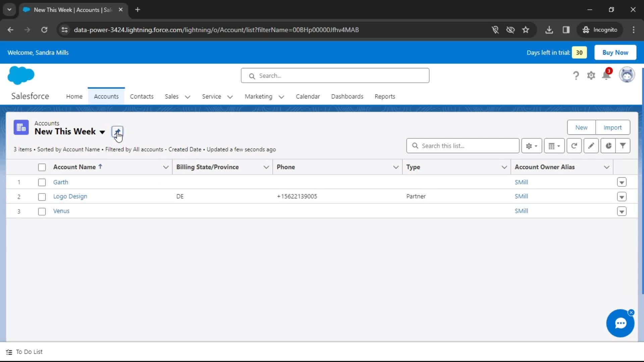The height and width of the screenshot is (362, 644).
Task: Pin the New This Week list view
Action: click(117, 132)
